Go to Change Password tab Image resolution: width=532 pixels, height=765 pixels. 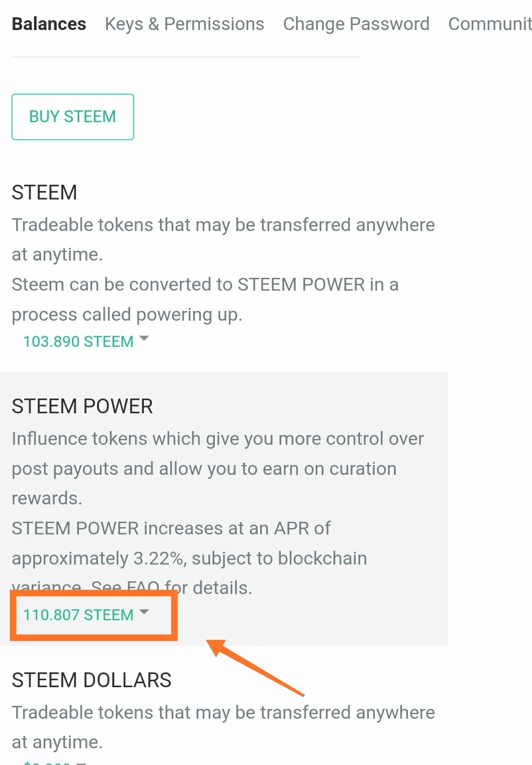click(356, 24)
